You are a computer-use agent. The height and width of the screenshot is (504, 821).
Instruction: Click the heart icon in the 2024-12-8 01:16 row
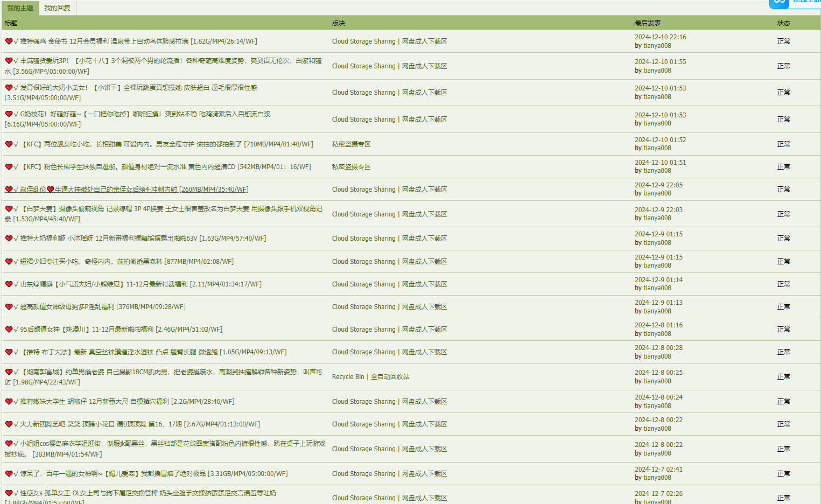pyautogui.click(x=9, y=330)
